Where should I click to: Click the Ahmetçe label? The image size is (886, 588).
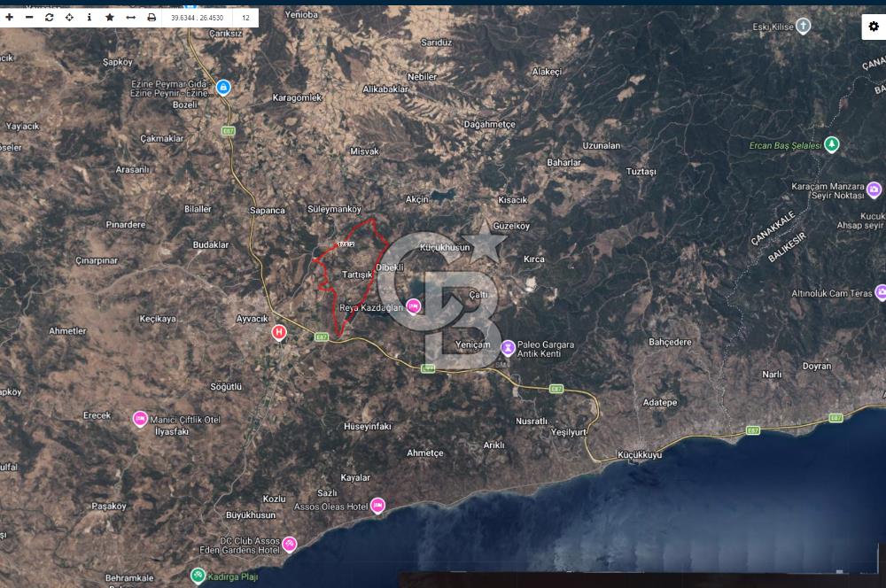coord(425,453)
